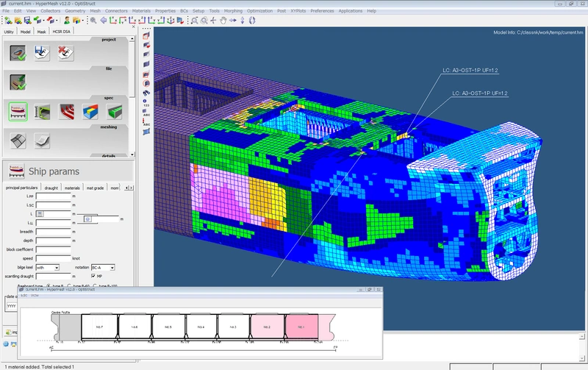Open the materials tab in Ship params
This screenshot has height=370, width=588.
click(72, 188)
